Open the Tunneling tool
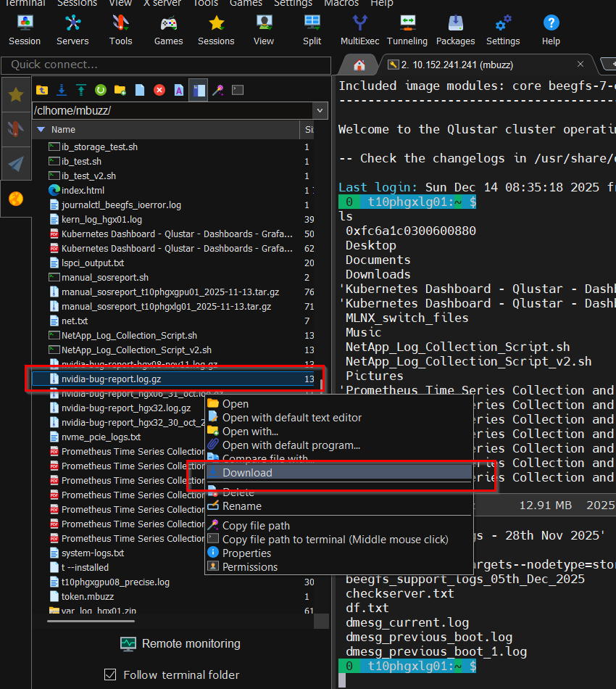The height and width of the screenshot is (689, 616). click(x=407, y=29)
